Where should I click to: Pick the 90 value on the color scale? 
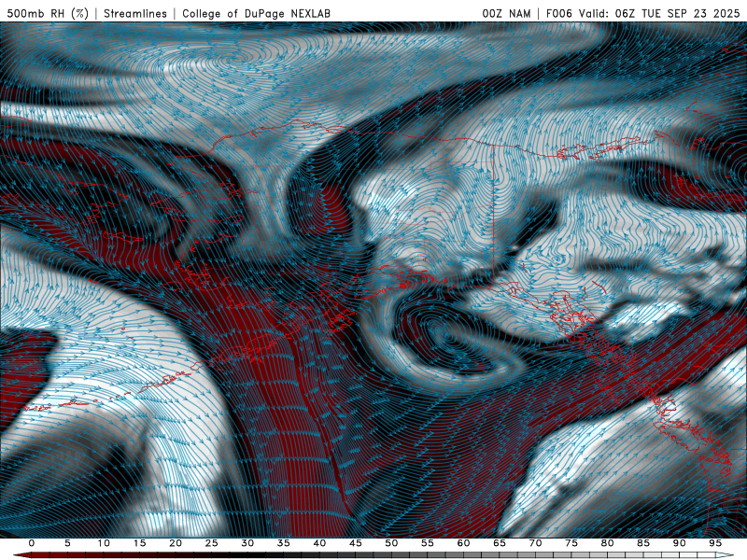680,543
